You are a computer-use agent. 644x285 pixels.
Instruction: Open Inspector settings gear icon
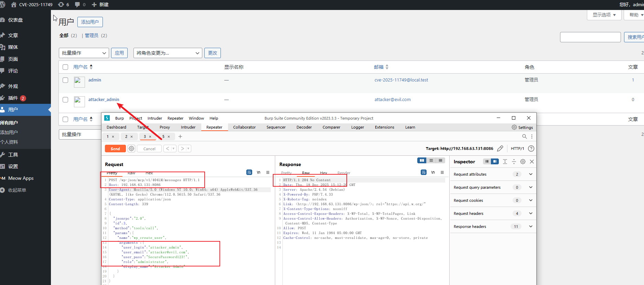[523, 162]
